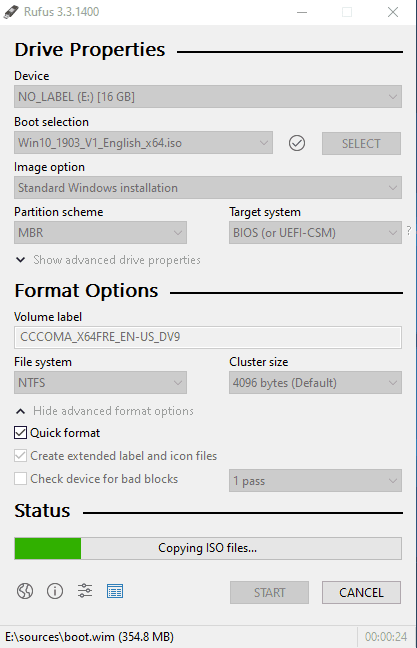Click the Volume label caption
417x648 pixels.
tap(48, 317)
